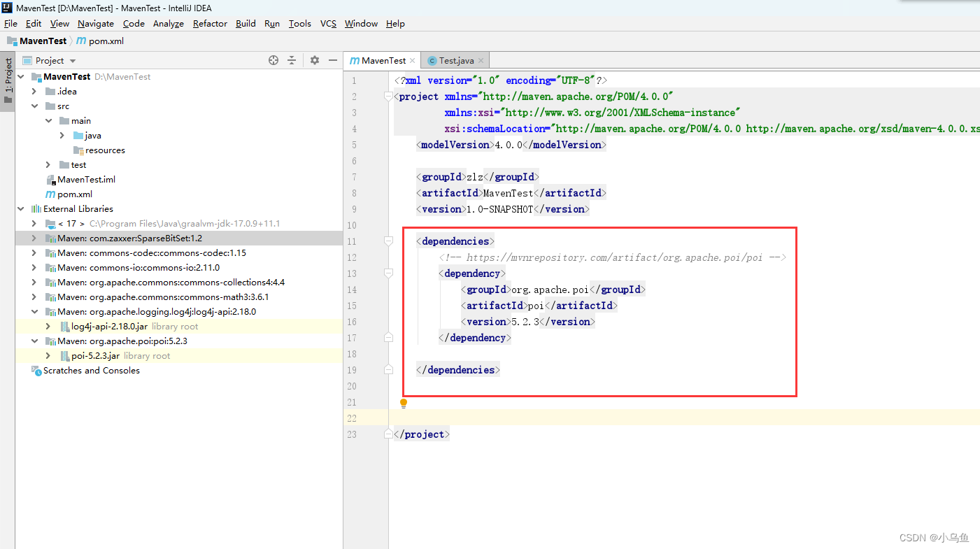The width and height of the screenshot is (980, 549).
Task: Expand commons-codec library node
Action: 34,253
